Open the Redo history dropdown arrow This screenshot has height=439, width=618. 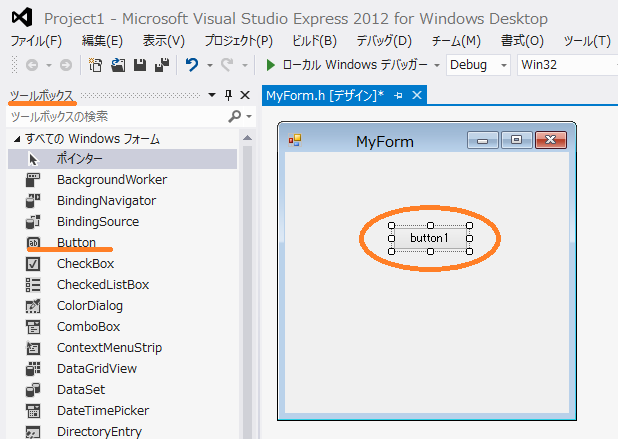pyautogui.click(x=245, y=65)
